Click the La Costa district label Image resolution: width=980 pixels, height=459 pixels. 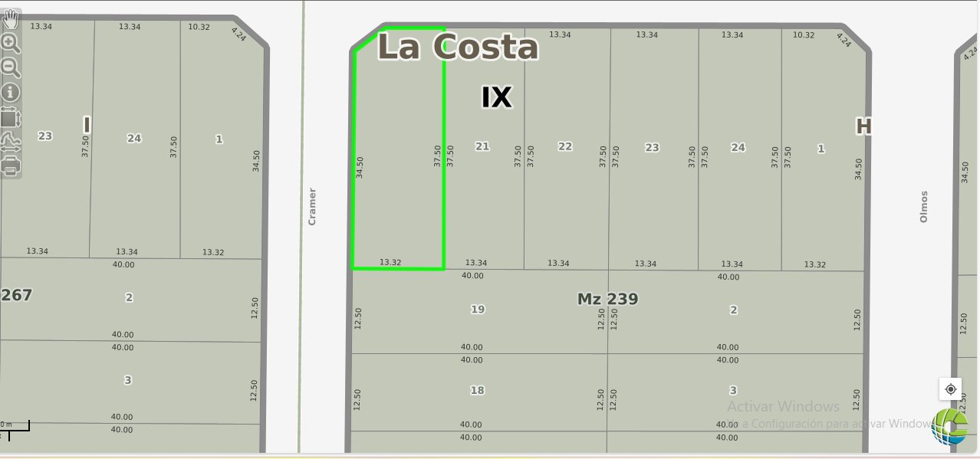[458, 48]
